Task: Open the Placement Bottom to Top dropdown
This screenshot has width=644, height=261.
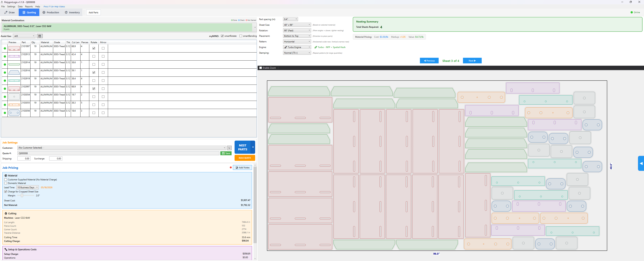Action: [297, 36]
